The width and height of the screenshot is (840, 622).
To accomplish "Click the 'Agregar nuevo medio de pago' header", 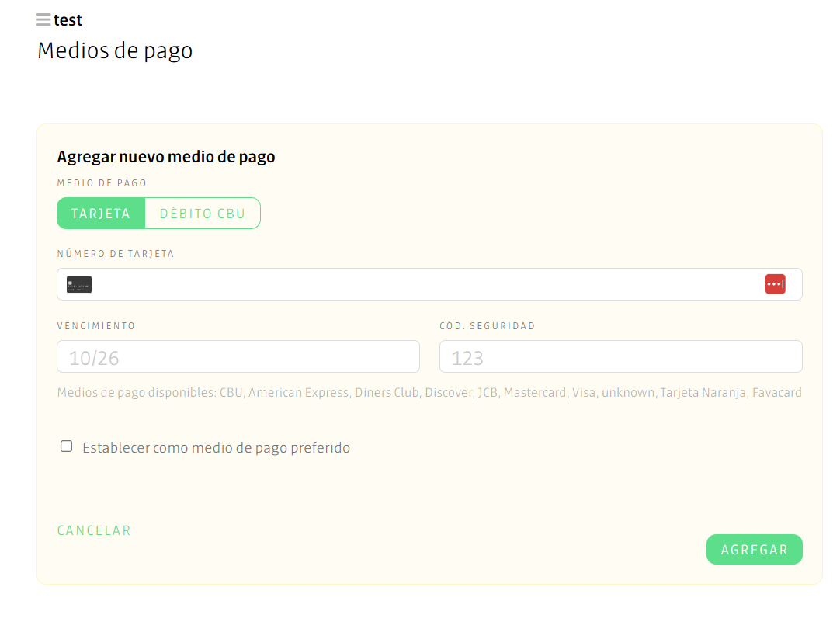I will (165, 156).
